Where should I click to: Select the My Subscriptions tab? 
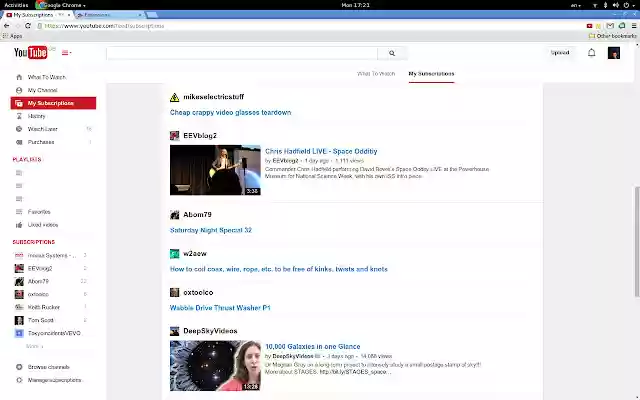431,73
